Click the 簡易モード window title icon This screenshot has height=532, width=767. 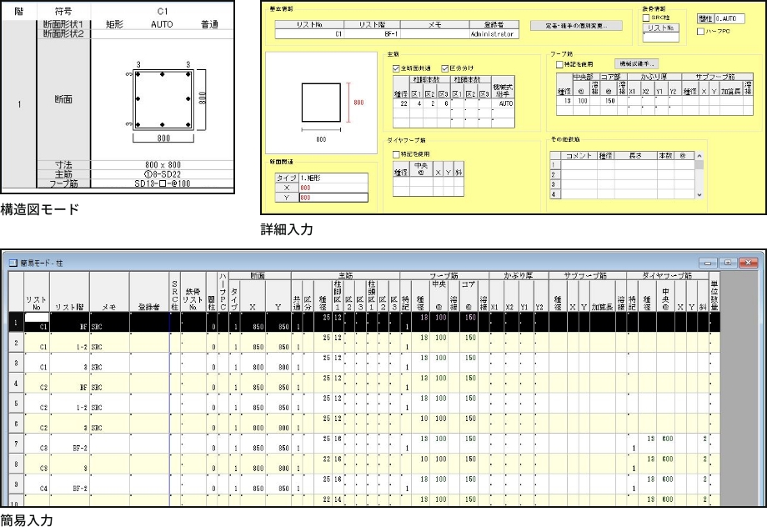click(13, 264)
